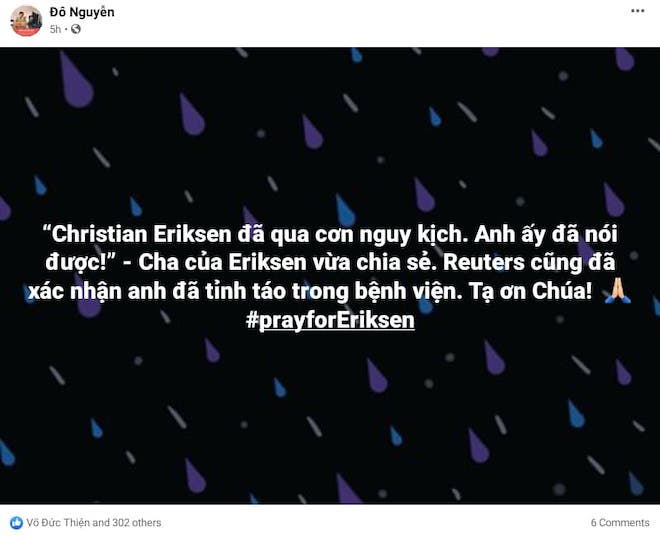Viewport: 660px width, 537px height.
Task: Click the word and in the reactions summary
Action: (x=101, y=523)
